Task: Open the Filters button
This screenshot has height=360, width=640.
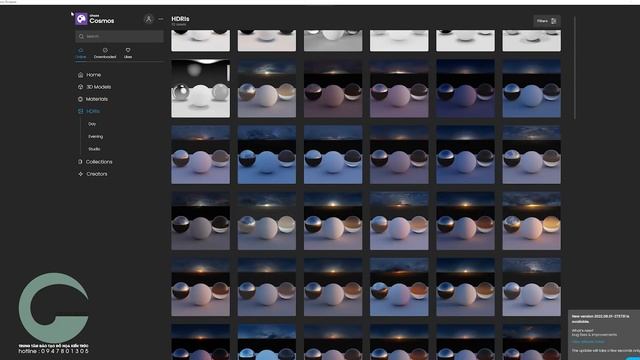Action: 547,21
